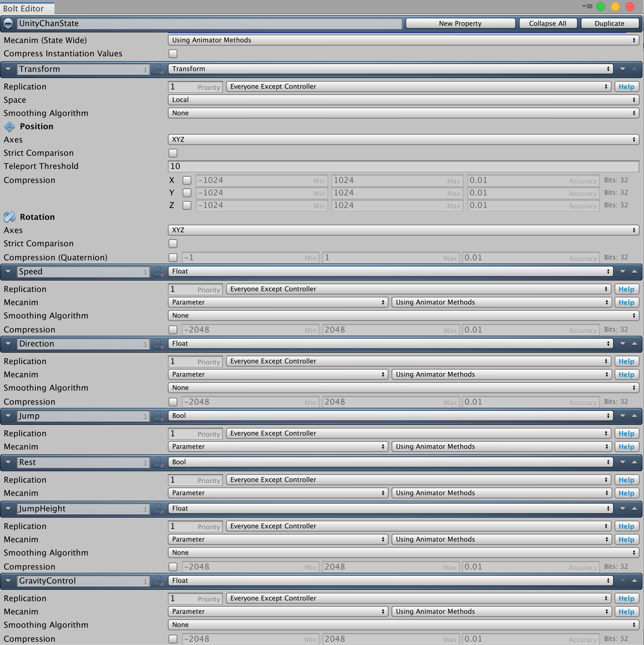Click the UnityChanState name field
Screen dimensions: 644x645
coord(210,24)
